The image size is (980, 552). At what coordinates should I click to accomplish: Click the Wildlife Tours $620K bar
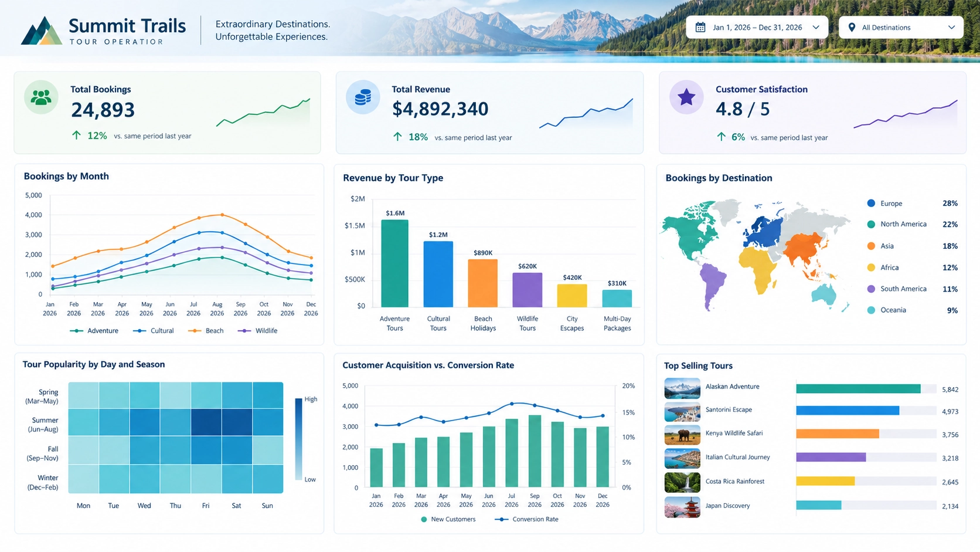(x=528, y=290)
